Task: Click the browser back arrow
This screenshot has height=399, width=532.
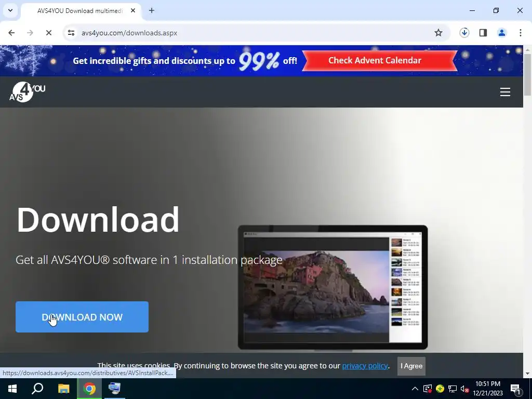Action: (11, 33)
